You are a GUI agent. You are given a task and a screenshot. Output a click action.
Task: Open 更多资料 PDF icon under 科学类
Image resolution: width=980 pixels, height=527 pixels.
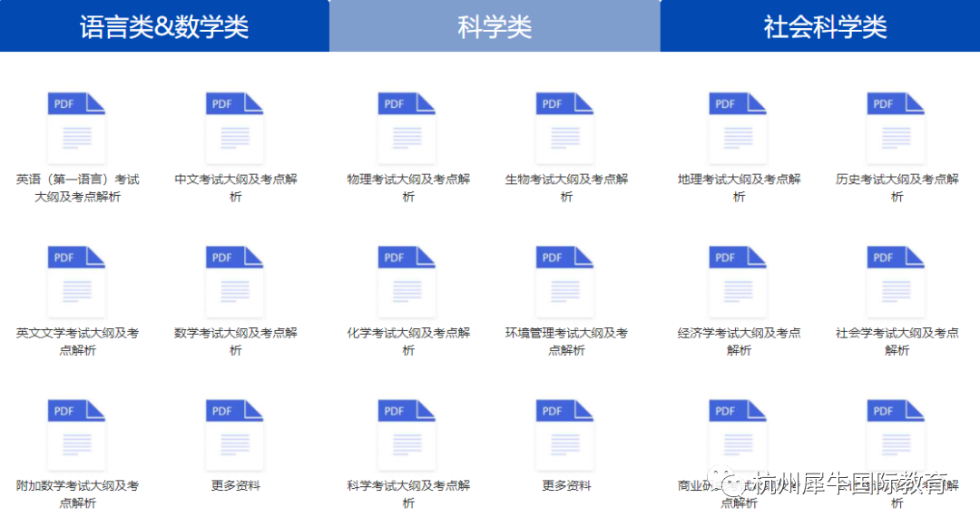565,435
